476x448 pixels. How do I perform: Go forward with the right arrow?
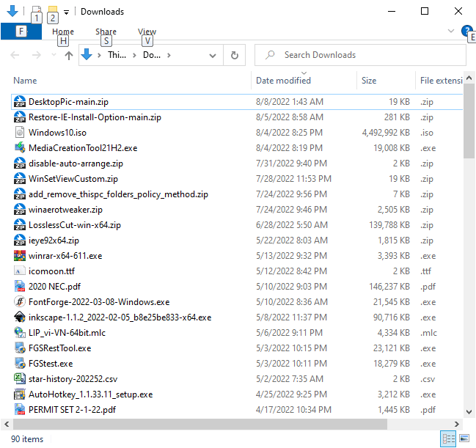coord(37,55)
